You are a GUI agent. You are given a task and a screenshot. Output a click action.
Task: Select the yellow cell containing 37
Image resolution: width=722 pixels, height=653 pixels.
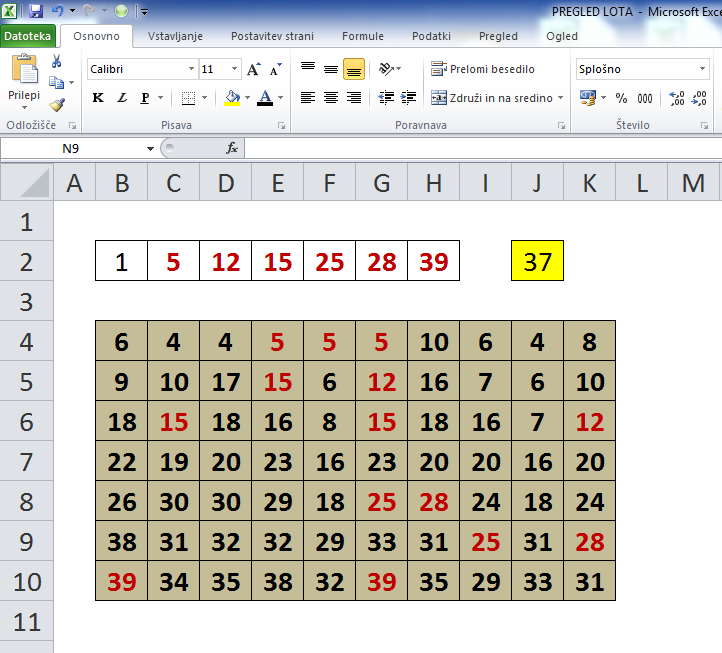[x=537, y=261]
